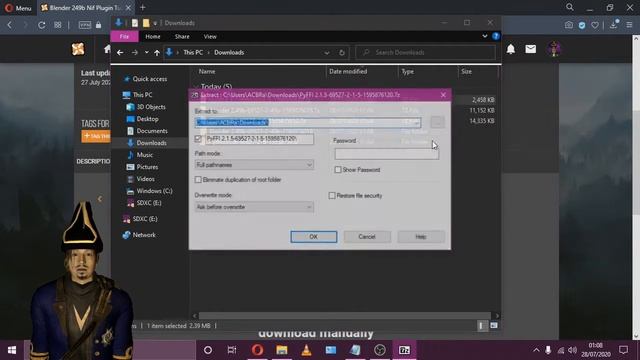640x360 pixels.
Task: Refresh the Downloads folder
Action: [x=342, y=53]
